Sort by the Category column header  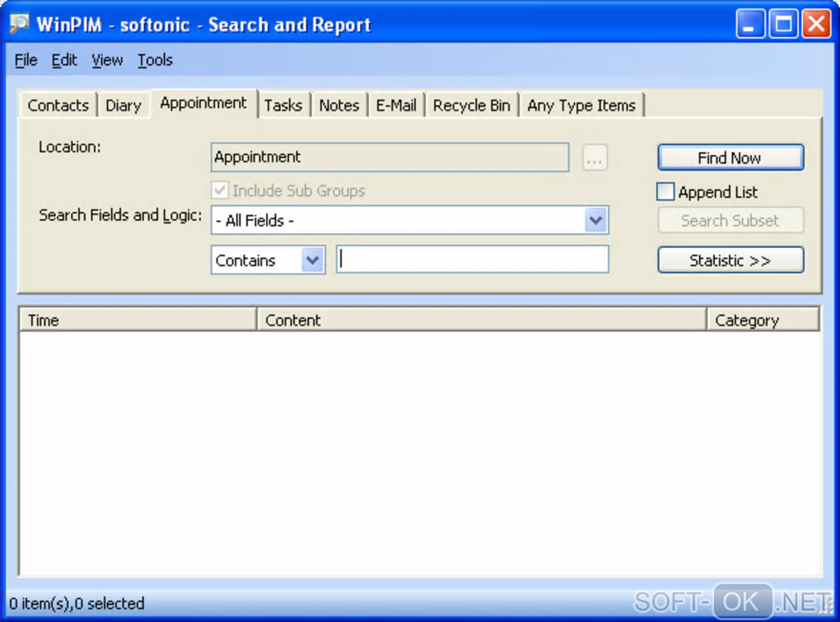click(763, 320)
